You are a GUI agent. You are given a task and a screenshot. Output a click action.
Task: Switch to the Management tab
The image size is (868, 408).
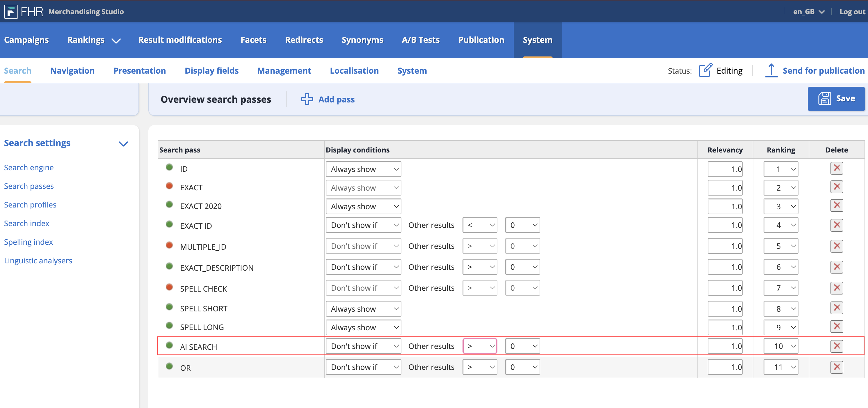(x=284, y=70)
